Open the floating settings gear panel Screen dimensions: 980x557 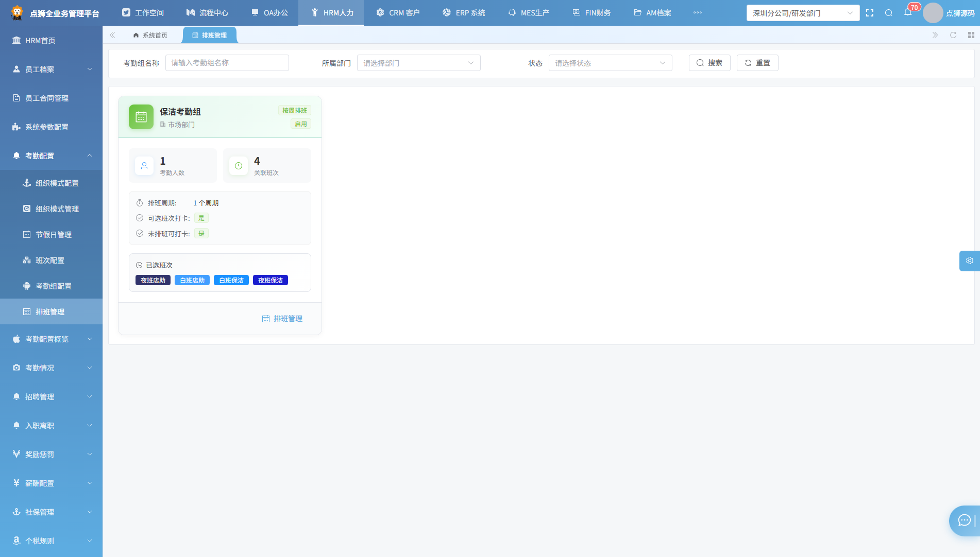click(969, 260)
